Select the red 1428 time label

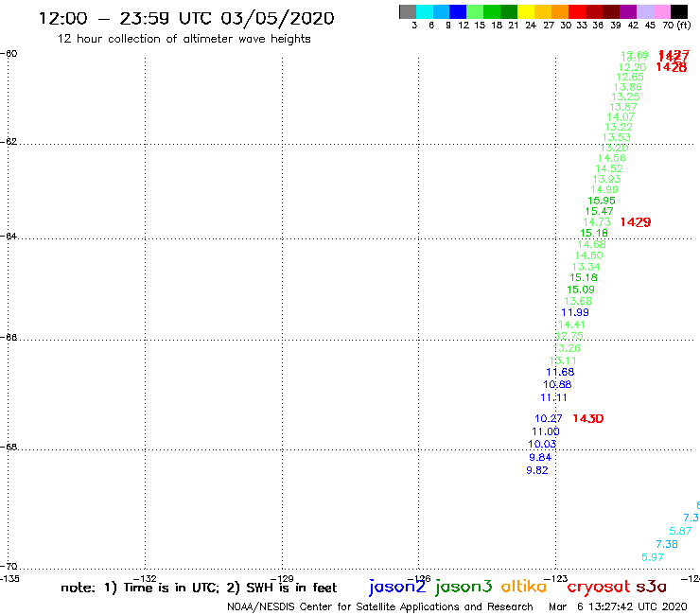672,67
